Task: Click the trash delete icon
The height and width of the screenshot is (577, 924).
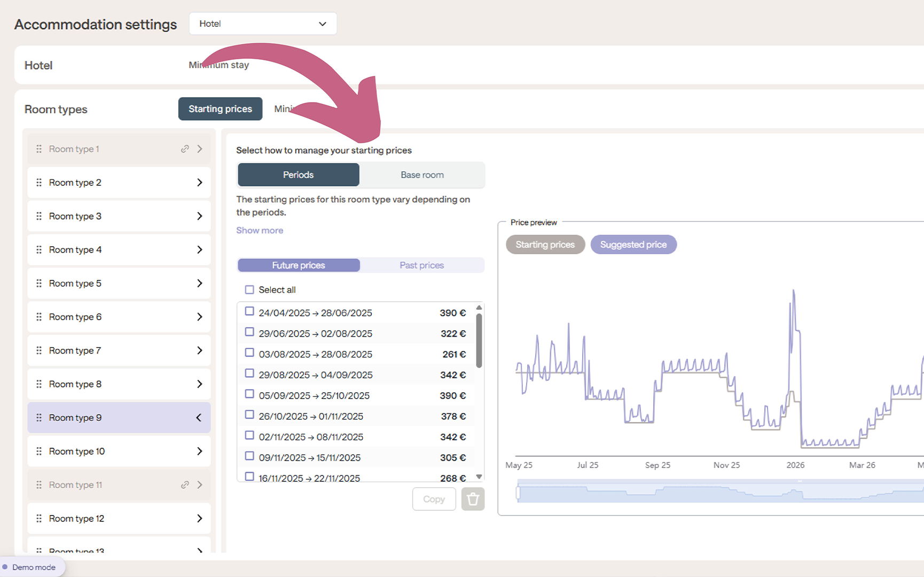Action: (473, 499)
